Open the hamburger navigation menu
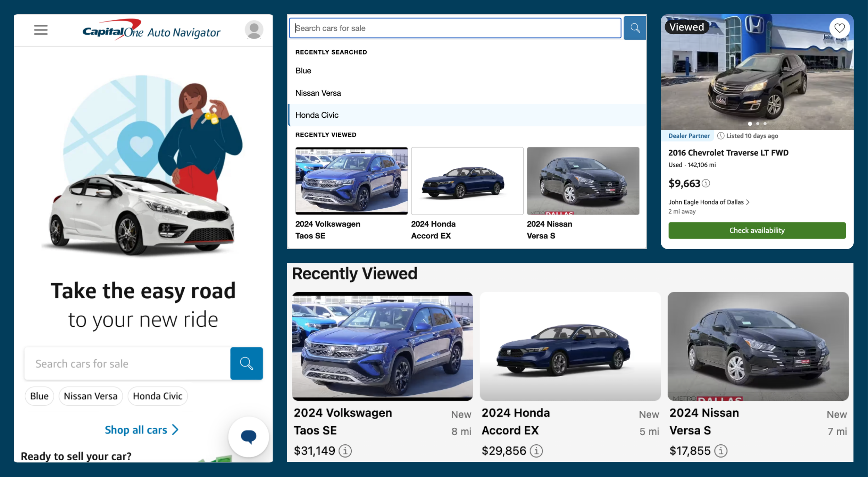 (41, 30)
